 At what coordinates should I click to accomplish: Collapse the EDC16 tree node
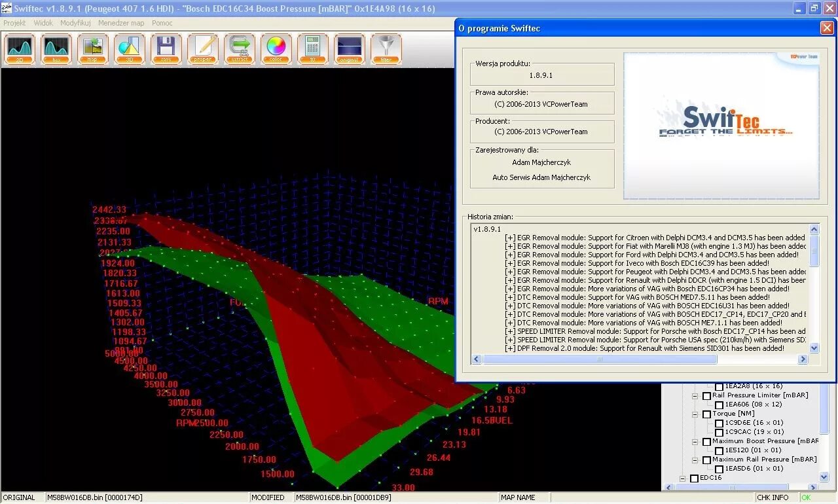[683, 478]
